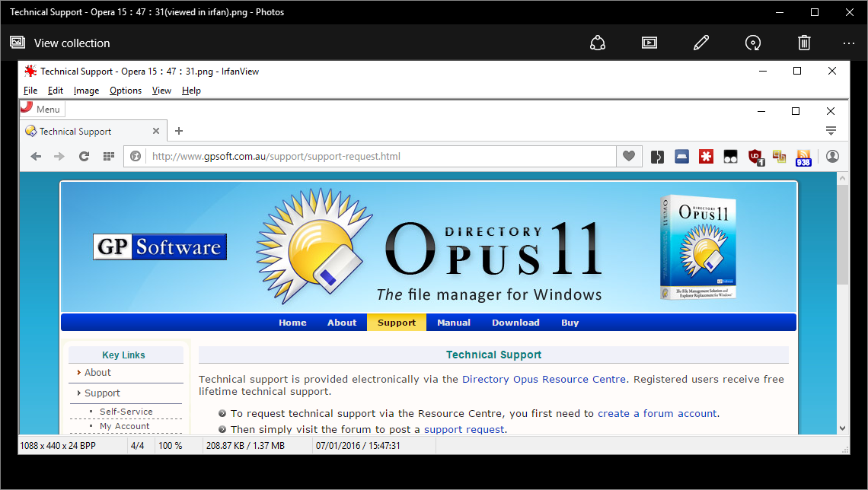Open the IrfanView View menu
The width and height of the screenshot is (868, 490).
point(161,91)
